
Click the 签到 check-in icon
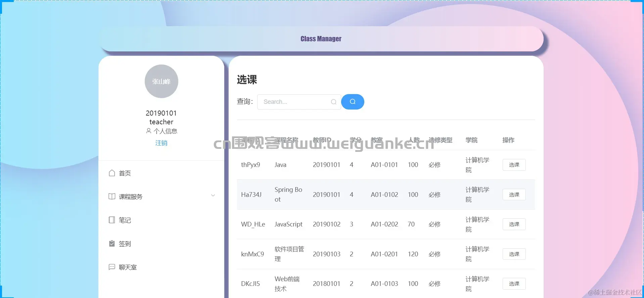112,244
